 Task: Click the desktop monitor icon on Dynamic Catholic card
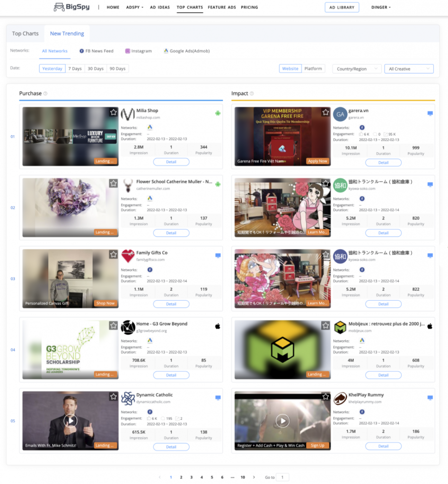(218, 398)
